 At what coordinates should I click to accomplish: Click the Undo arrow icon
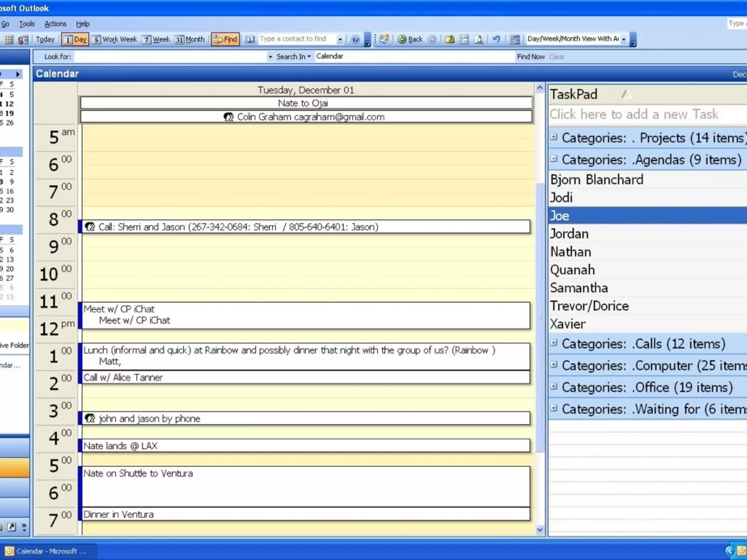496,39
